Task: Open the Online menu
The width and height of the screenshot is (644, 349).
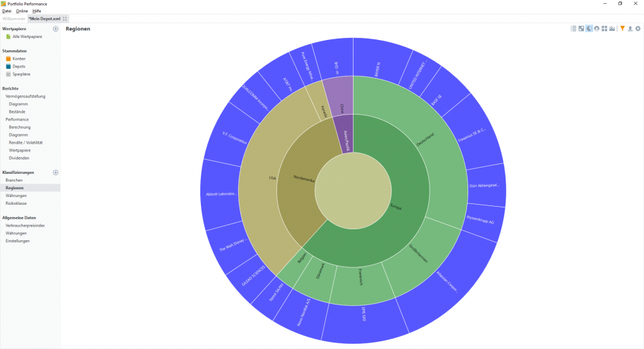Action: click(22, 11)
